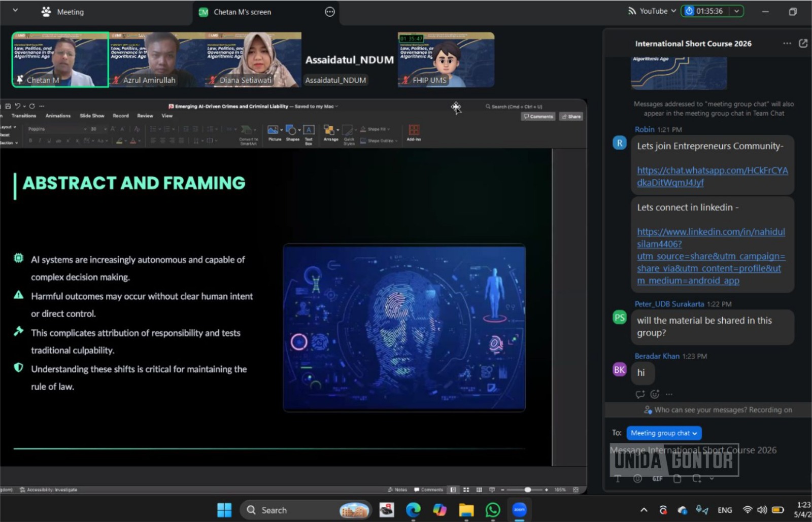Open Quick Styles in the ribbon
Screen dimensions: 812x522
(x=349, y=135)
